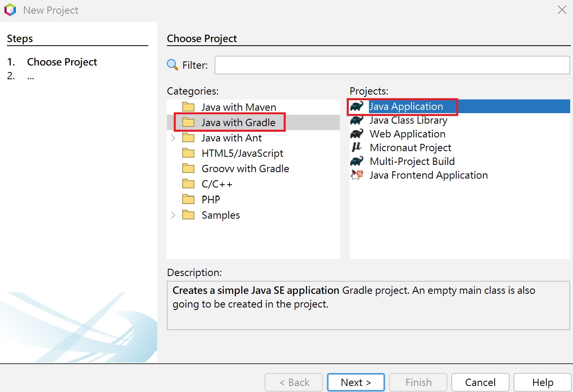Select the PHP category
This screenshot has width=573, height=392.
pos(211,200)
